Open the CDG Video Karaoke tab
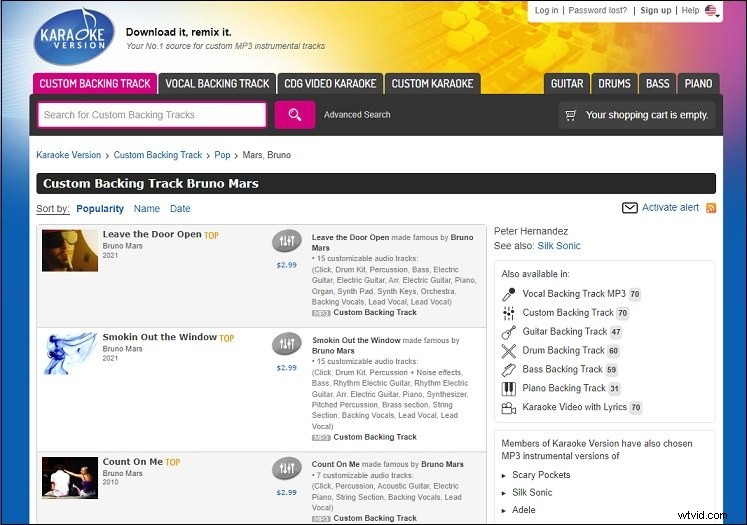Viewport: 747px width, 525px height. click(x=330, y=84)
